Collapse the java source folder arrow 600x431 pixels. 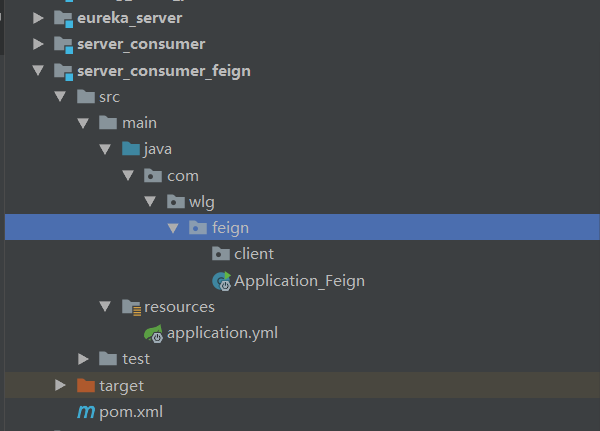(105, 149)
